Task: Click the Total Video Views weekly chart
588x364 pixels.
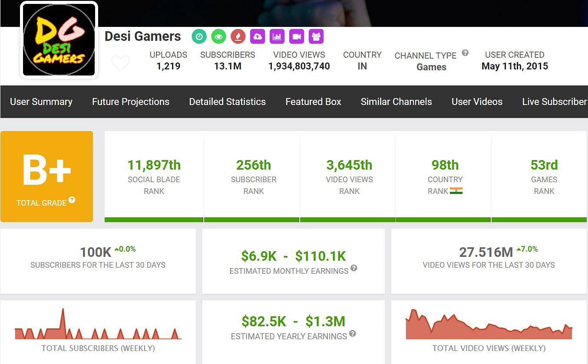Action: pyautogui.click(x=489, y=324)
